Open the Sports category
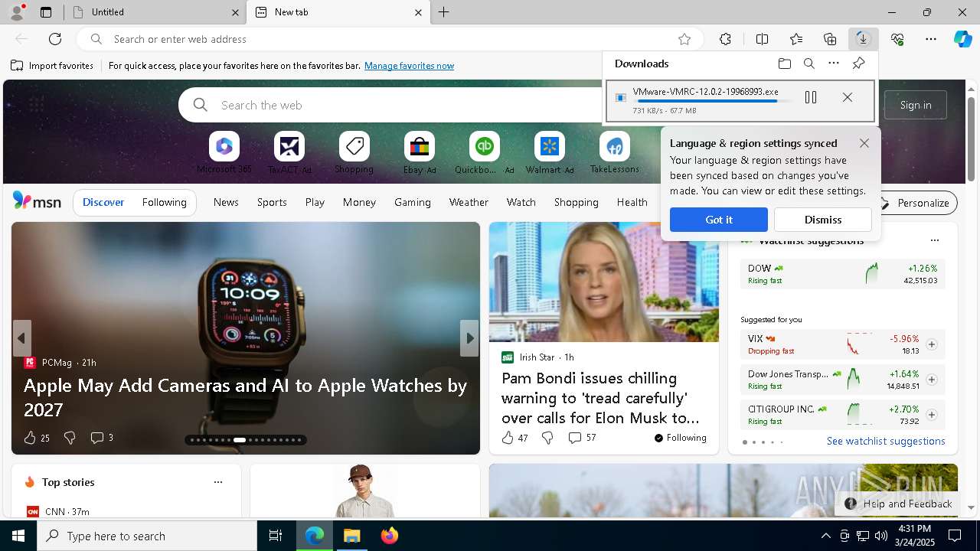Viewport: 980px width, 551px height. (x=272, y=203)
